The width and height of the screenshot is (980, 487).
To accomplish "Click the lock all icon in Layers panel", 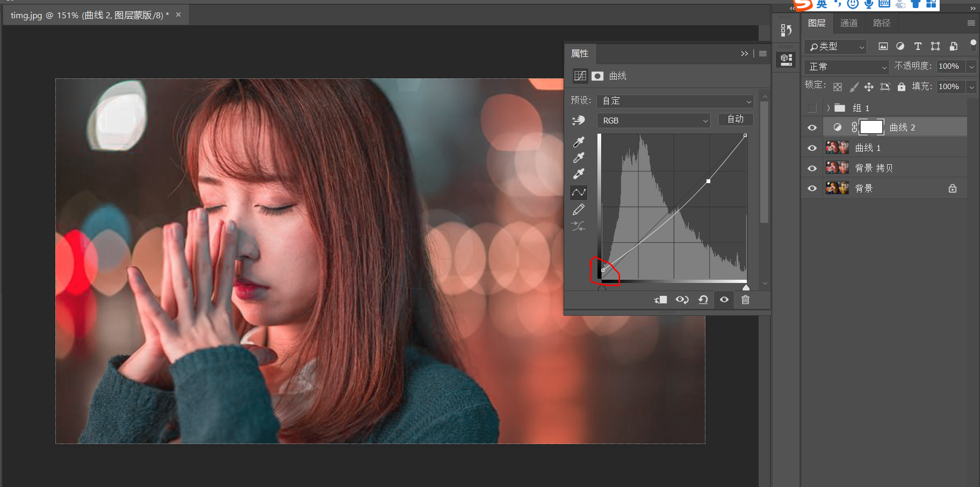I will (902, 87).
